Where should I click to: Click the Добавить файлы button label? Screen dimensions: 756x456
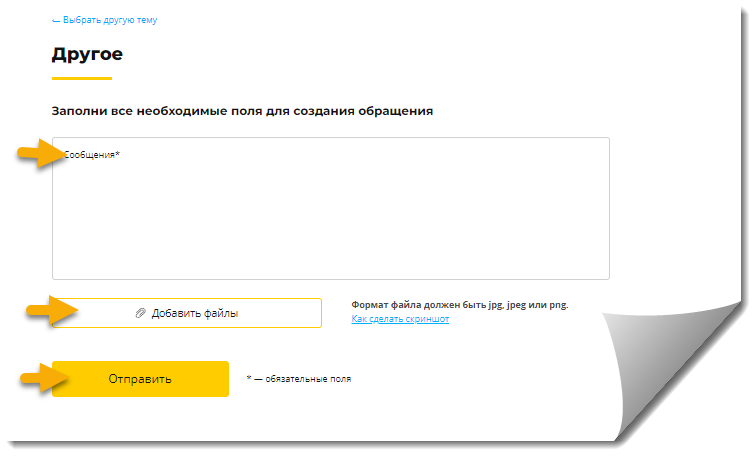point(195,313)
